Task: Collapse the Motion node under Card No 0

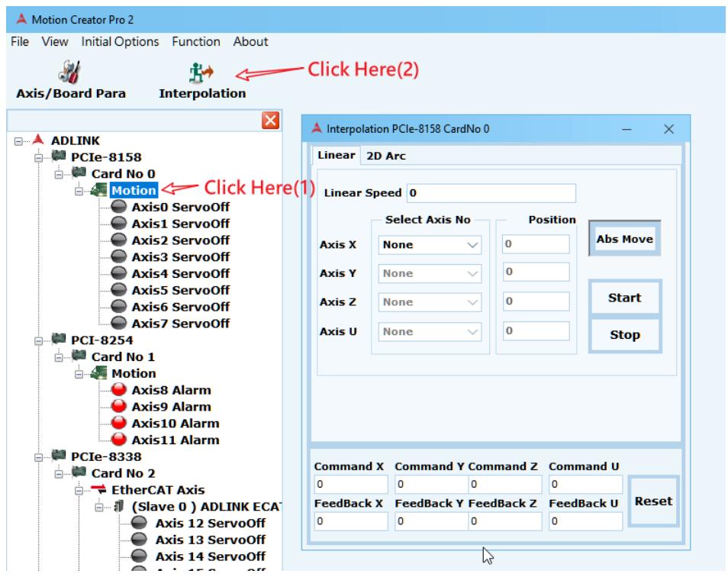Action: (x=79, y=191)
